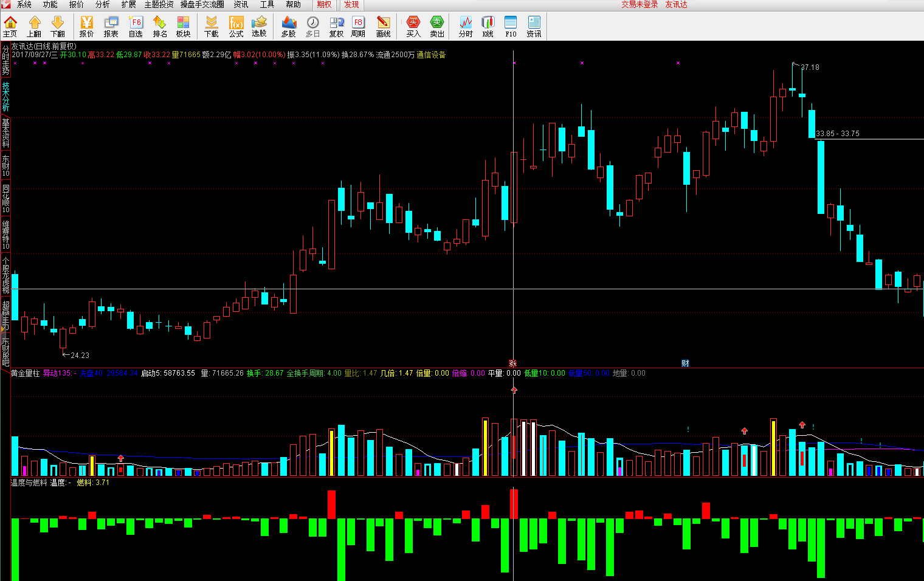Switch to 技术分析 side tab

click(x=5, y=97)
